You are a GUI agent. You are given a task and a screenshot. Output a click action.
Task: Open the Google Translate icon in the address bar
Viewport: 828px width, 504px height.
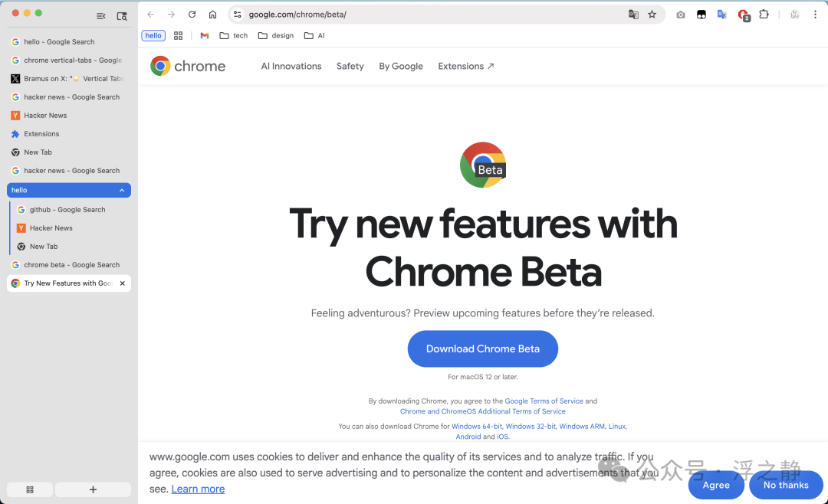pos(633,14)
